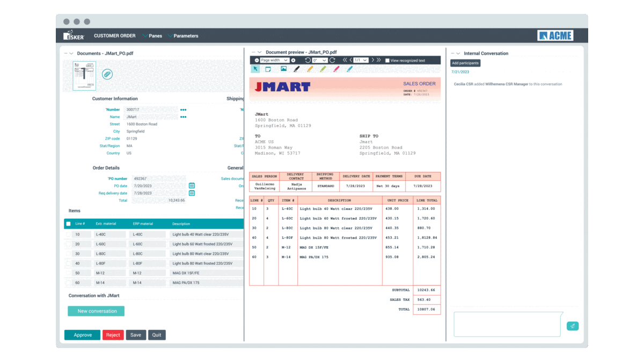Go to next page of preview
Screen dimensions: 644x362
pyautogui.click(x=372, y=61)
